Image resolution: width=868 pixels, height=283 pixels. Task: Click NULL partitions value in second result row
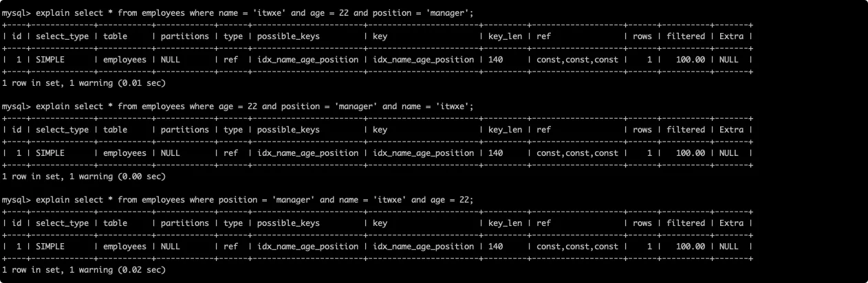(170, 153)
